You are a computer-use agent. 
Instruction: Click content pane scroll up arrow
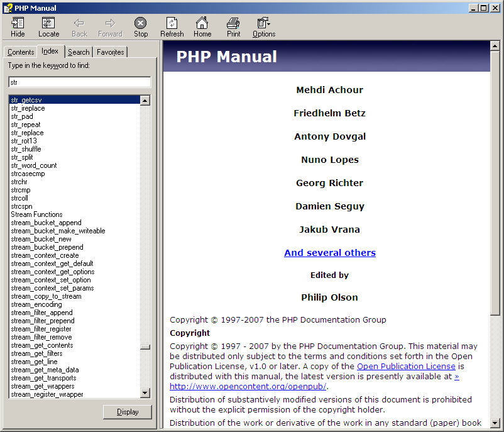point(495,46)
